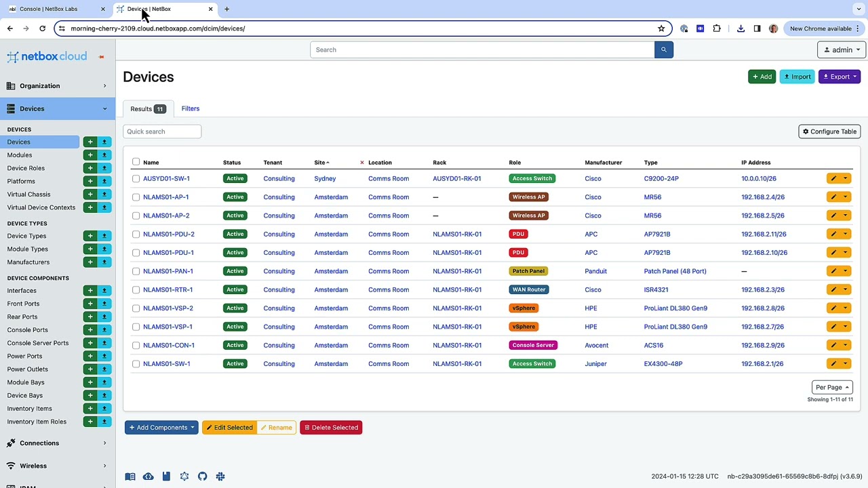Screen dimensions: 868x488
Task: Click the red Delete Selected button
Action: (x=331, y=428)
